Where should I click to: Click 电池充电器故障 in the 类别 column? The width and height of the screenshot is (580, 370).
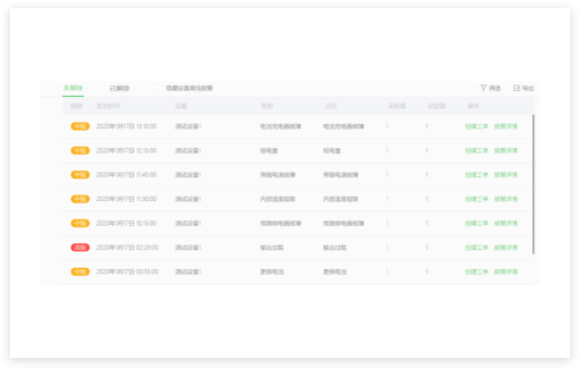(x=280, y=126)
